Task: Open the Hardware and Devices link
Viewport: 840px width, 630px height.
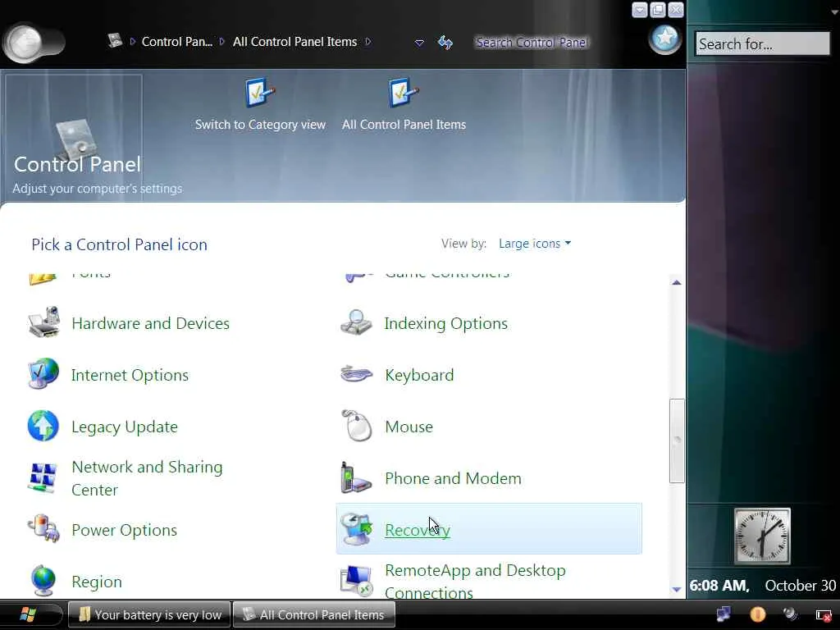Action: pyautogui.click(x=151, y=323)
